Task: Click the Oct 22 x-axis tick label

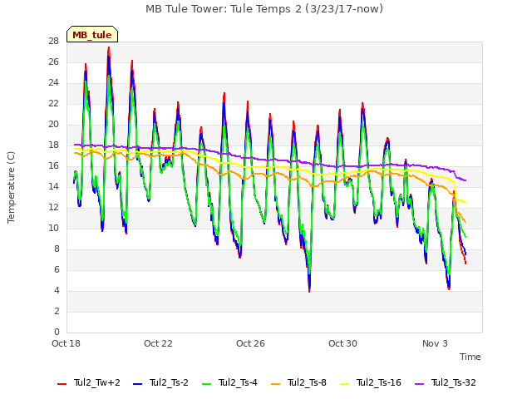Action: click(158, 343)
